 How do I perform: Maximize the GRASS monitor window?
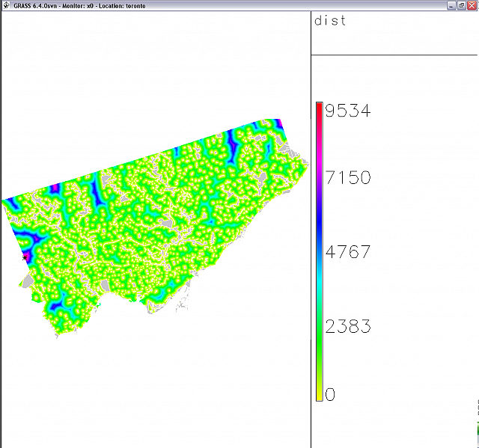461,5
